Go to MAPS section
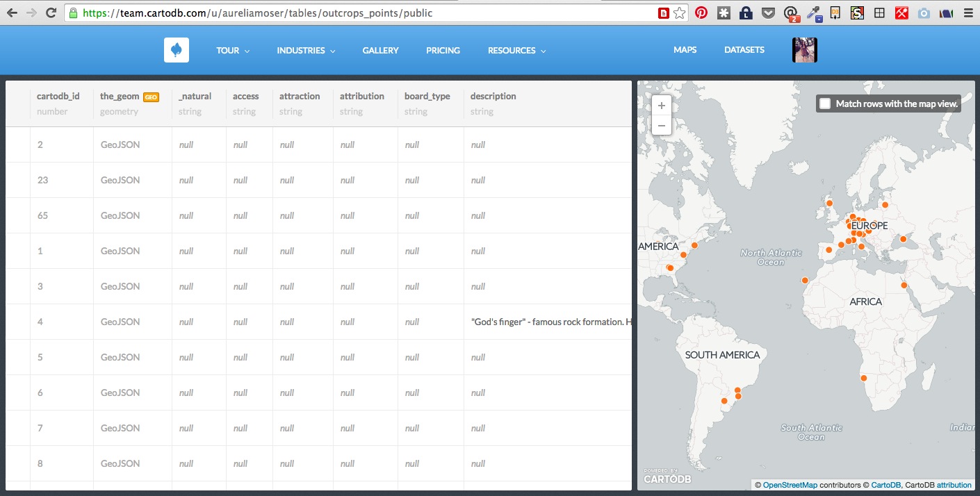Viewport: 980px width, 496px height. (x=685, y=50)
